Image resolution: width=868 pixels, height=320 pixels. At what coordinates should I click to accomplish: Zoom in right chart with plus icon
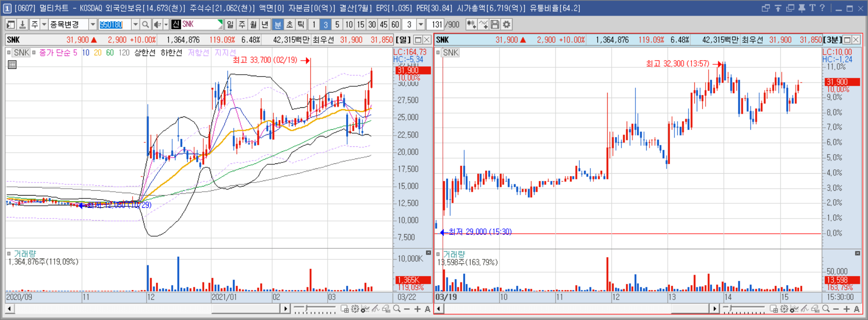tap(847, 309)
